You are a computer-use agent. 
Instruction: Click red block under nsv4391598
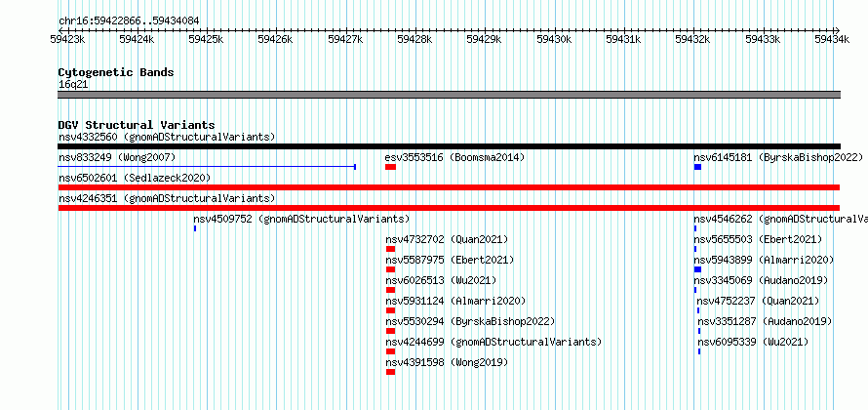point(391,372)
